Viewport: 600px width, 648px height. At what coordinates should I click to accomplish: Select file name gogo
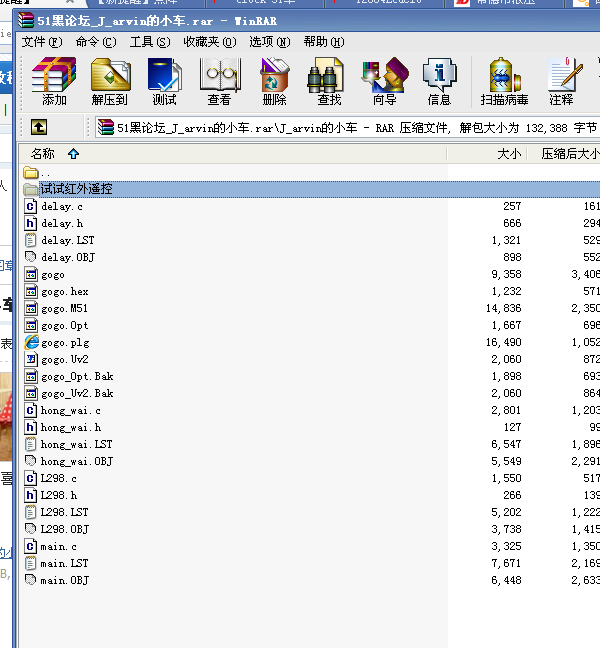(53, 274)
